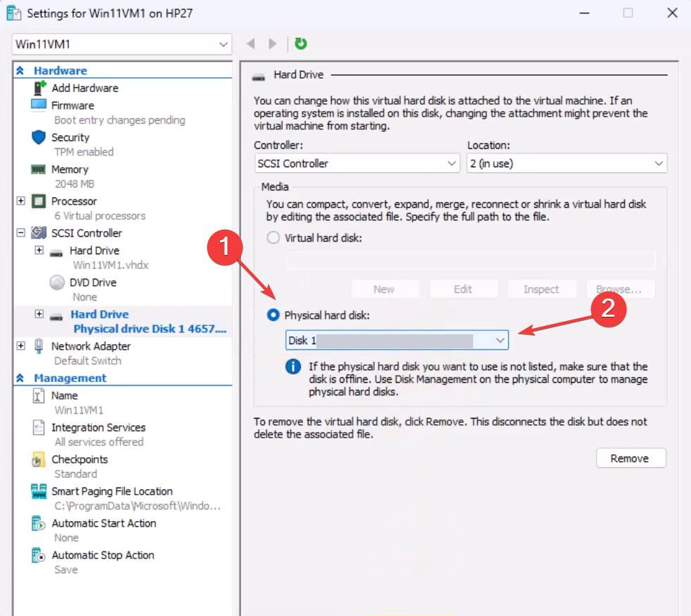Image resolution: width=691 pixels, height=616 pixels.
Task: Select the Memory tree item
Action: pos(70,169)
